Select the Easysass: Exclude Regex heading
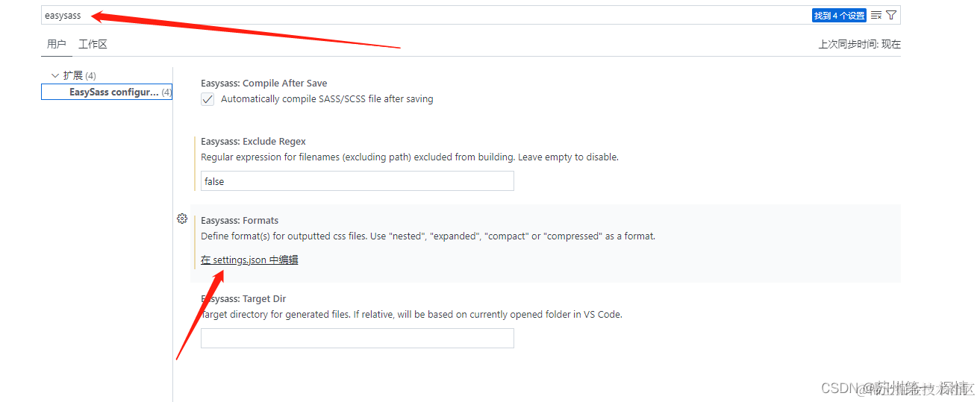 tap(253, 142)
